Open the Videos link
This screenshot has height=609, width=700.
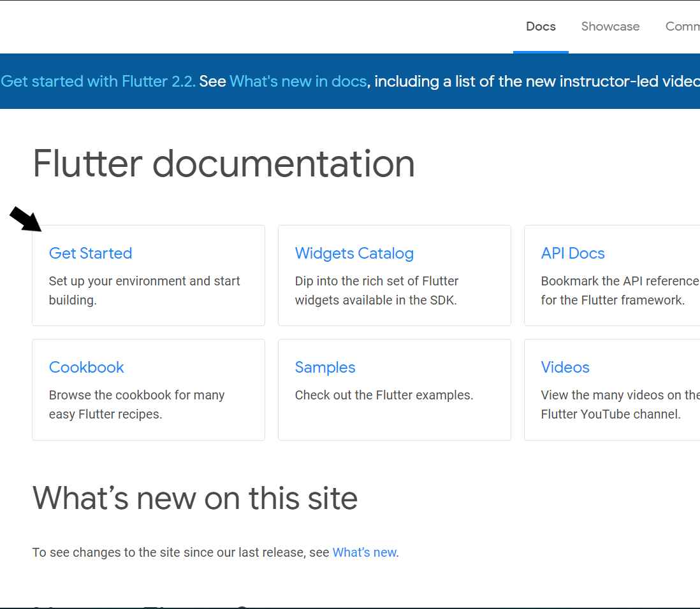coord(565,367)
